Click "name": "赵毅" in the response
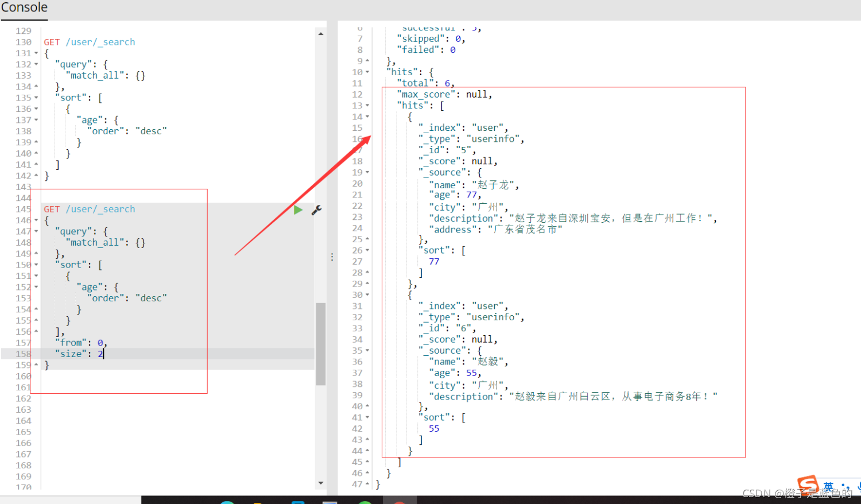The width and height of the screenshot is (861, 504). tap(468, 362)
